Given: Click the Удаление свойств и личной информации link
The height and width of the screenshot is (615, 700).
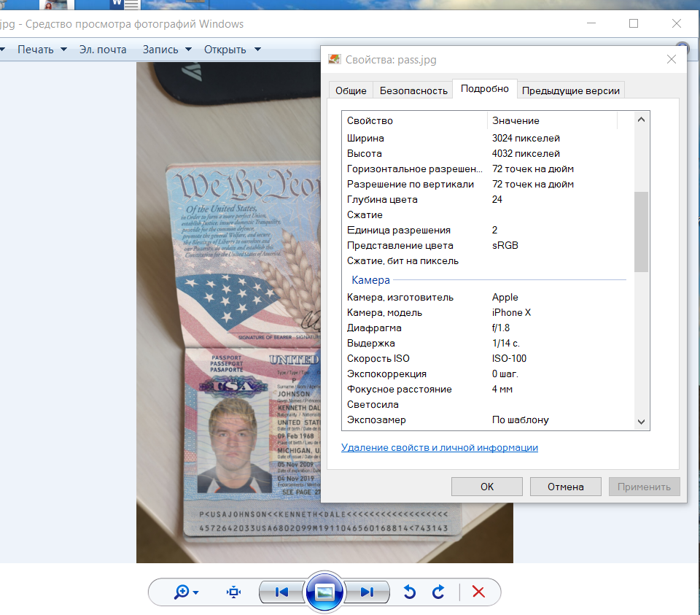Looking at the screenshot, I should point(440,447).
